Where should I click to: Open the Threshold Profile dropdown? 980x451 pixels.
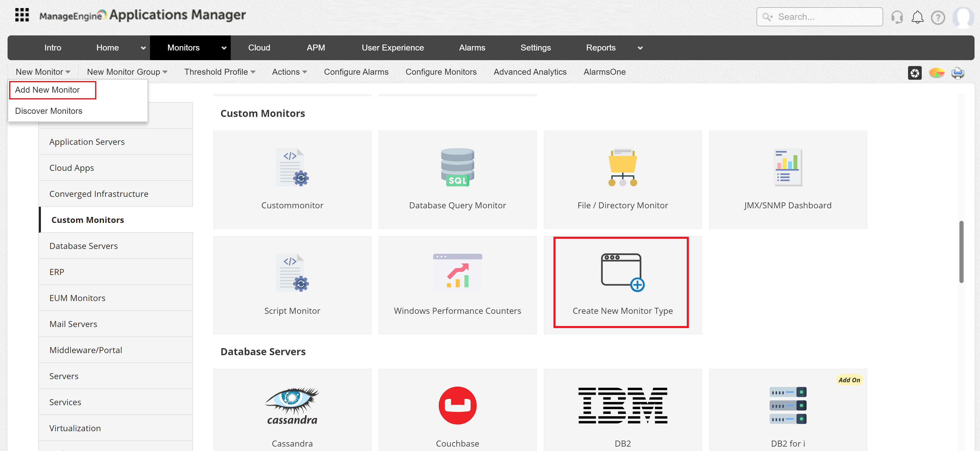pyautogui.click(x=220, y=72)
